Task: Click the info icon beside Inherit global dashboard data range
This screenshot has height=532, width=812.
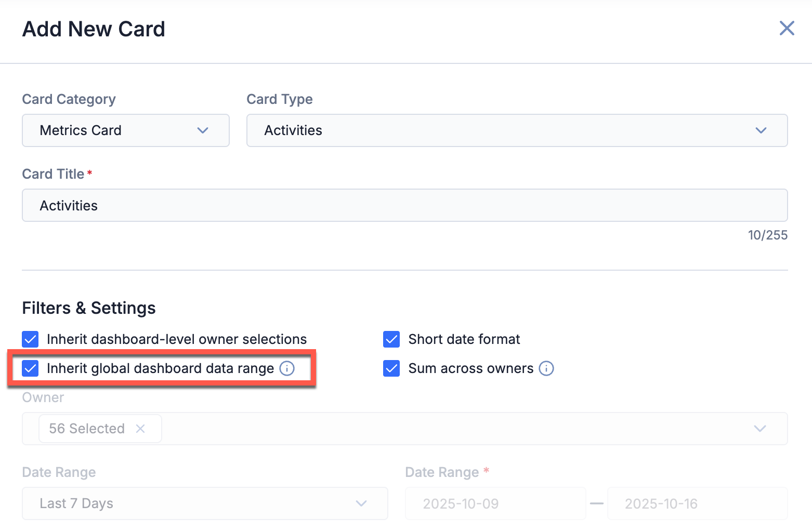Action: click(287, 368)
